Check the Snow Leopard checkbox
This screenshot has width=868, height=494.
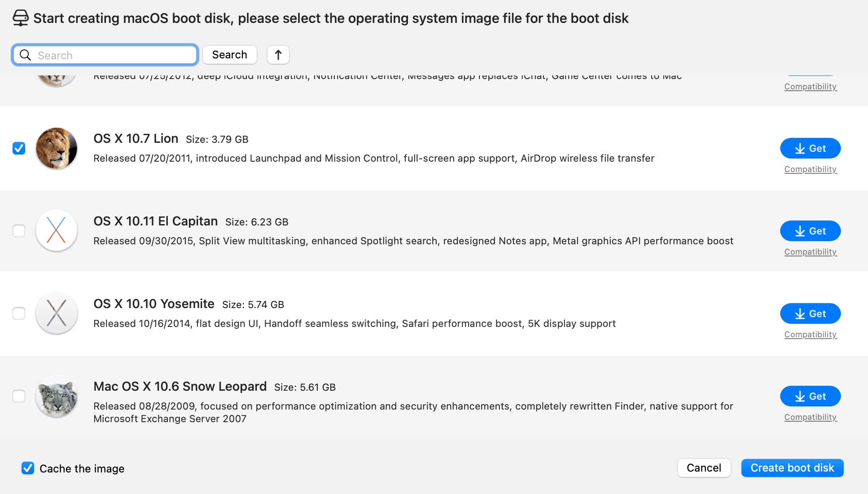tap(19, 396)
